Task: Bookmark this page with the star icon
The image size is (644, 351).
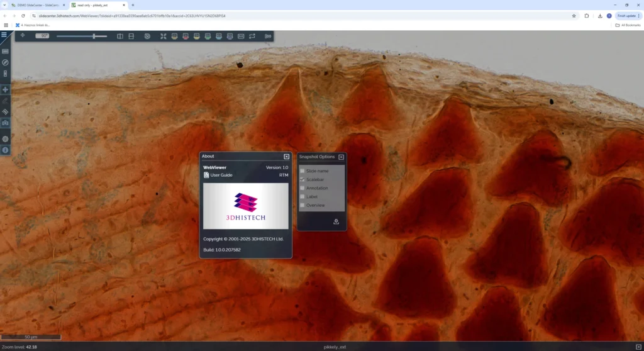Action: click(x=574, y=16)
